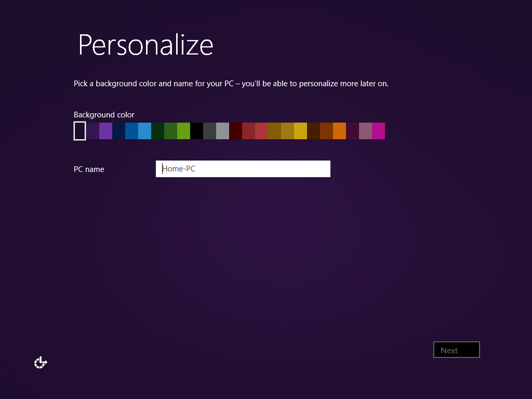
Task: Select the medium forest green swatch
Action: coord(170,131)
